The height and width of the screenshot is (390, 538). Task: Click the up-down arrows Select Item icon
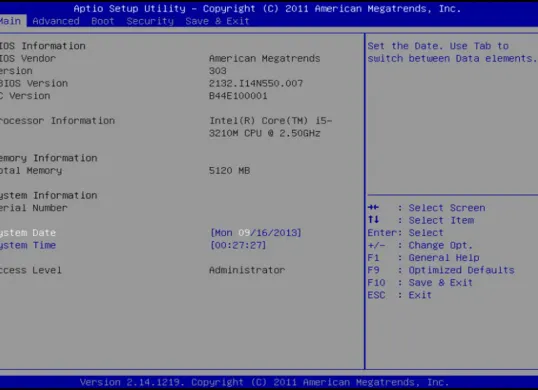coord(373,220)
